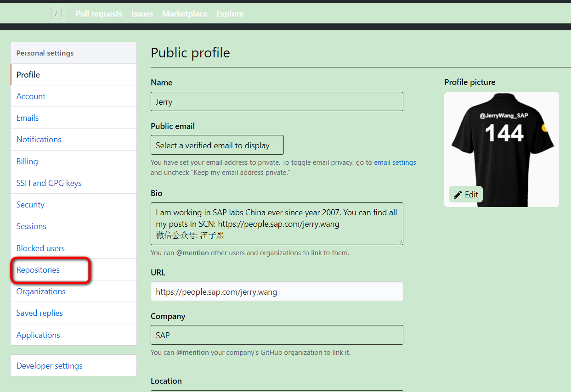Click the profile picture t-shirt thumbnail
The width and height of the screenshot is (571, 392).
click(x=502, y=150)
